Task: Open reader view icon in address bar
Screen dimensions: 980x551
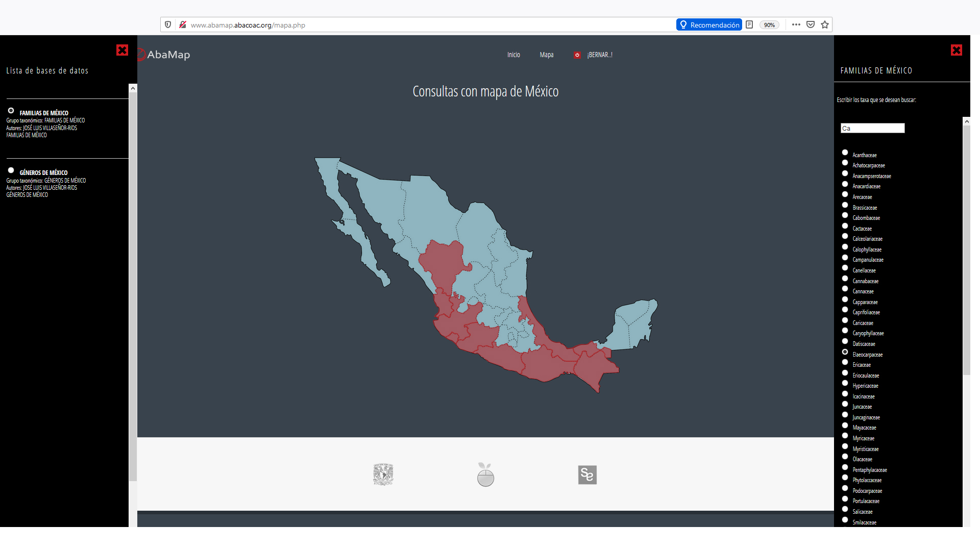Action: (x=749, y=25)
